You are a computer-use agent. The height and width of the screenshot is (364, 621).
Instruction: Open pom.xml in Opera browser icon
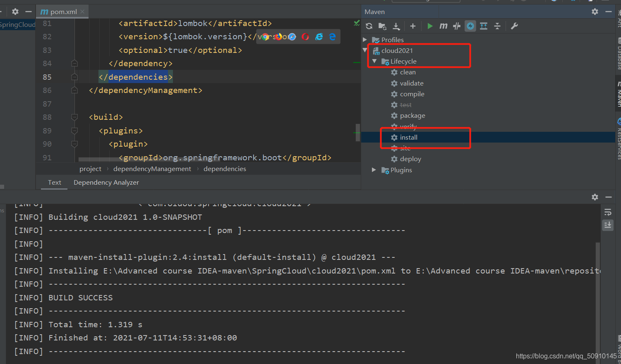tap(305, 37)
